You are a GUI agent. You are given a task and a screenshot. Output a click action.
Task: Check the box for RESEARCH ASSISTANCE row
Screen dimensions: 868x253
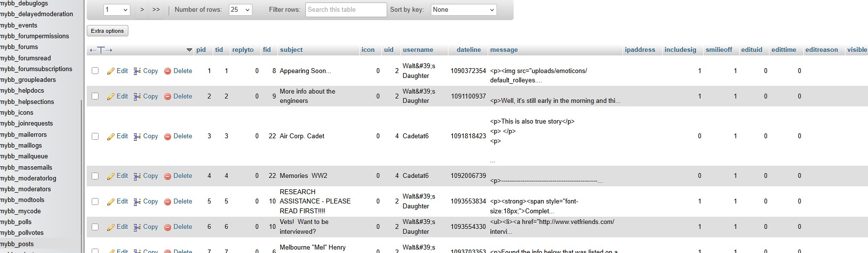click(95, 202)
